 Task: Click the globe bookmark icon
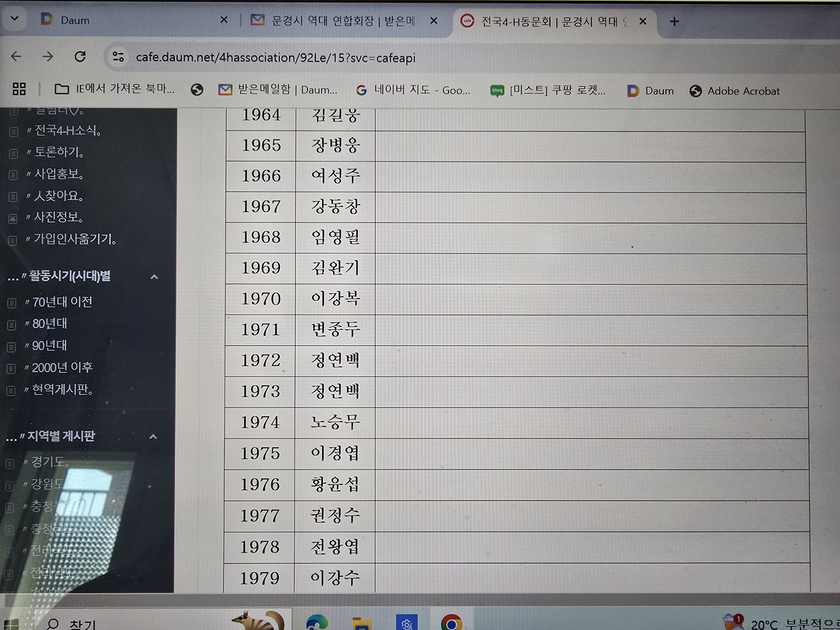(197, 90)
